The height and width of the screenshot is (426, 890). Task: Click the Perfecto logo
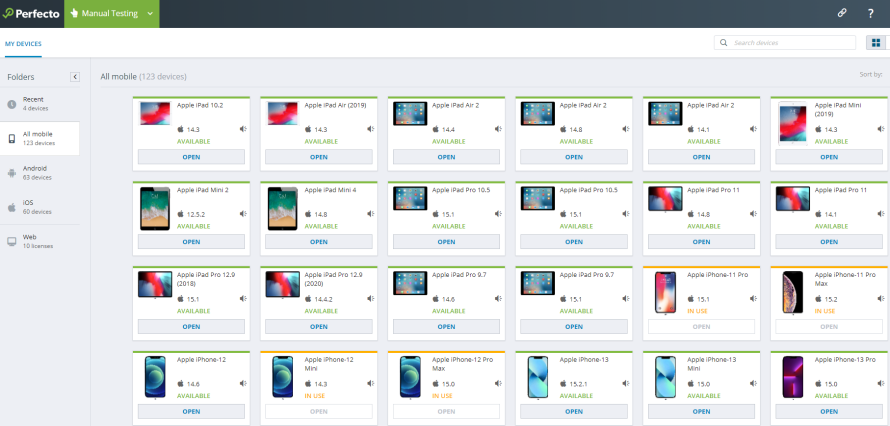(x=31, y=14)
